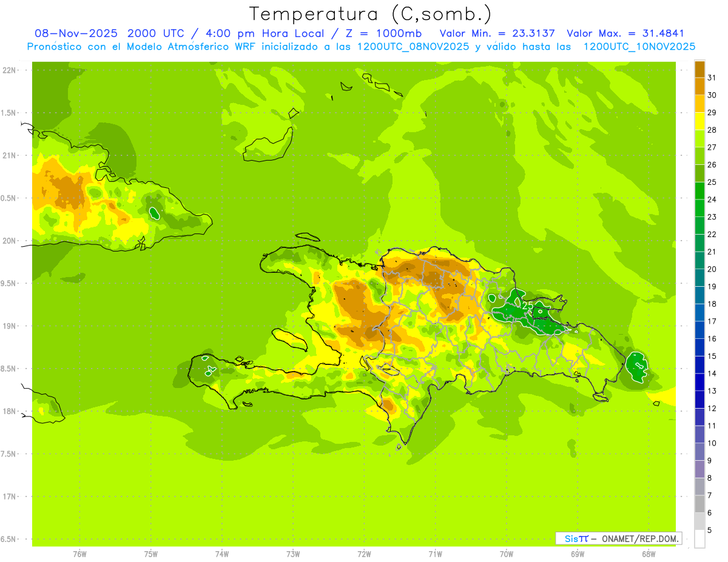Click the legend color band between 12 and 13
The height and width of the screenshot is (562, 728).
(699, 400)
